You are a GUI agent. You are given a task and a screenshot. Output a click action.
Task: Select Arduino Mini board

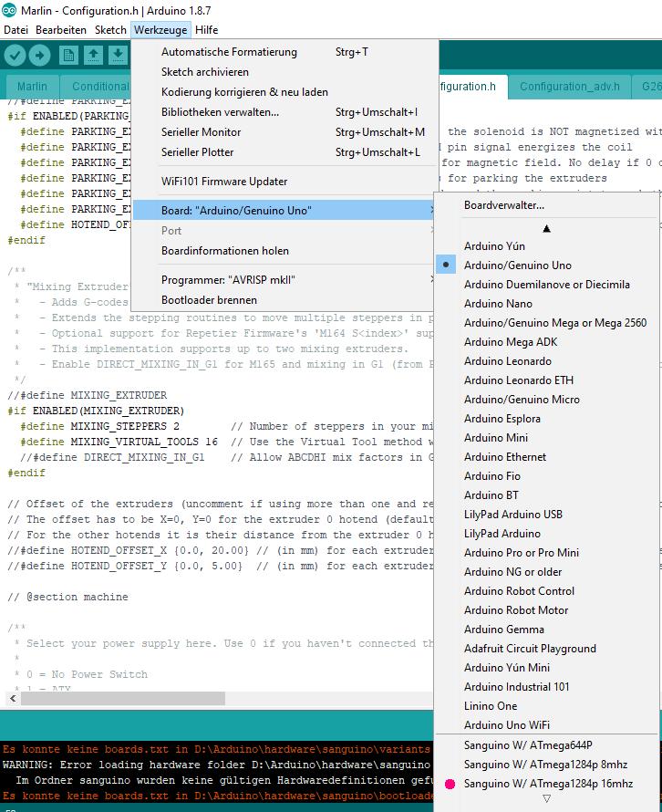pyautogui.click(x=546, y=438)
